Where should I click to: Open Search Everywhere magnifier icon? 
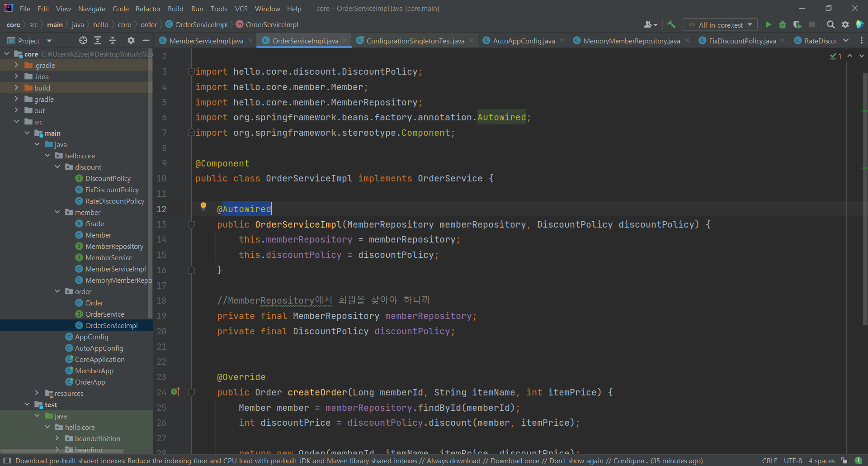pos(830,24)
